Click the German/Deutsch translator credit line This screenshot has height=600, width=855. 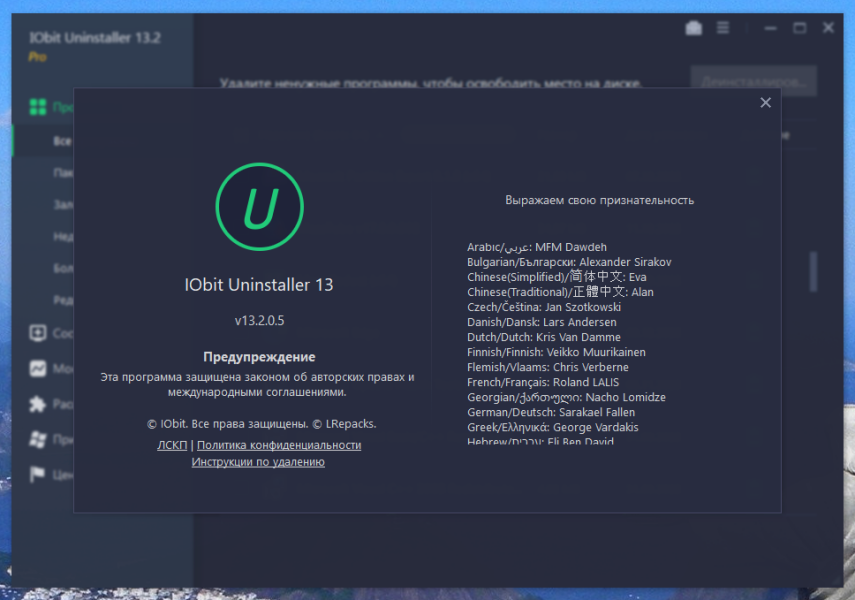point(551,412)
